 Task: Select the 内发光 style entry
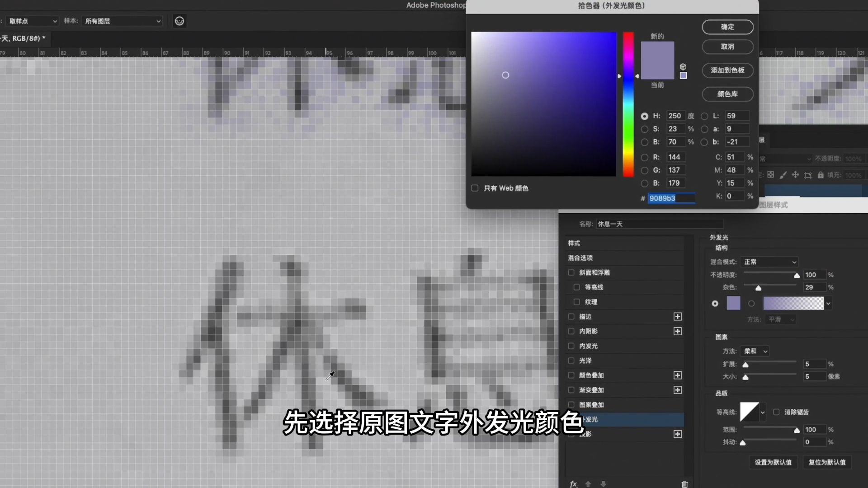click(x=588, y=346)
